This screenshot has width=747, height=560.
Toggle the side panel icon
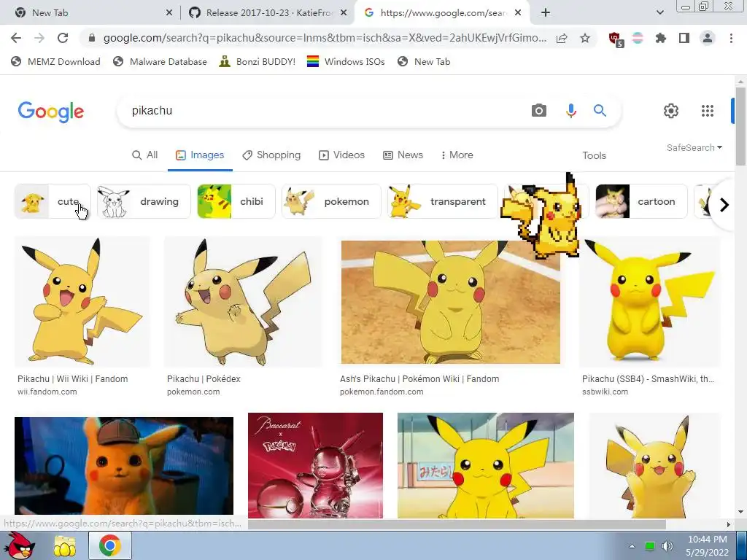(x=684, y=38)
